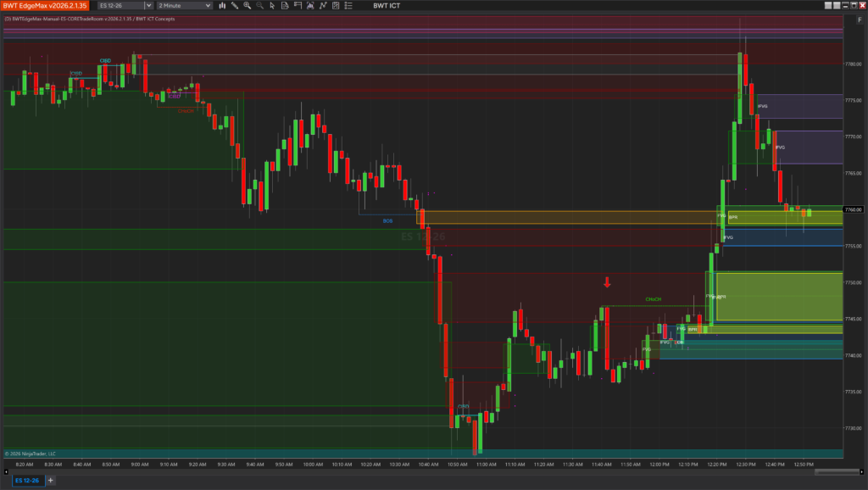Click the horizontal scrollbar thumb at bottom right

tap(837, 471)
